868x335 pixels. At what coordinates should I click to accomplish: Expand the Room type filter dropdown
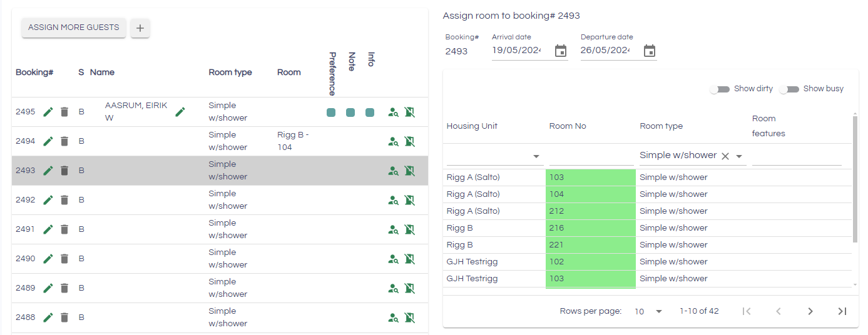[x=739, y=156]
